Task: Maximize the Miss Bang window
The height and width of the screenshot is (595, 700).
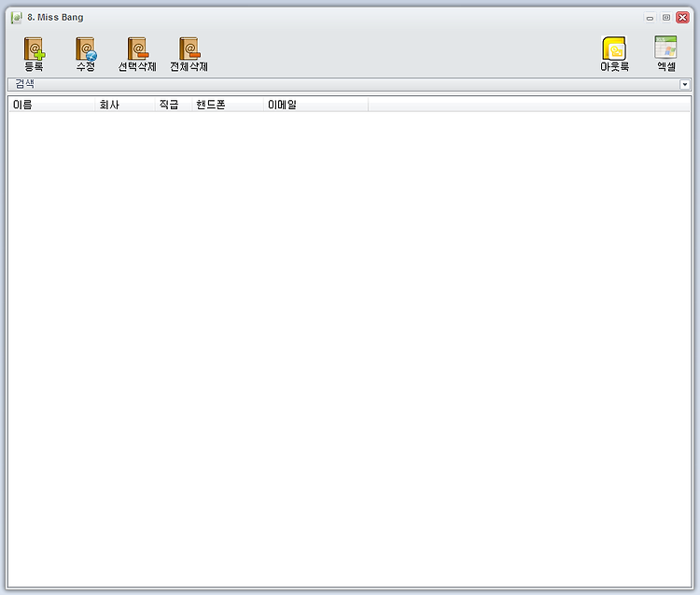Action: 666,18
